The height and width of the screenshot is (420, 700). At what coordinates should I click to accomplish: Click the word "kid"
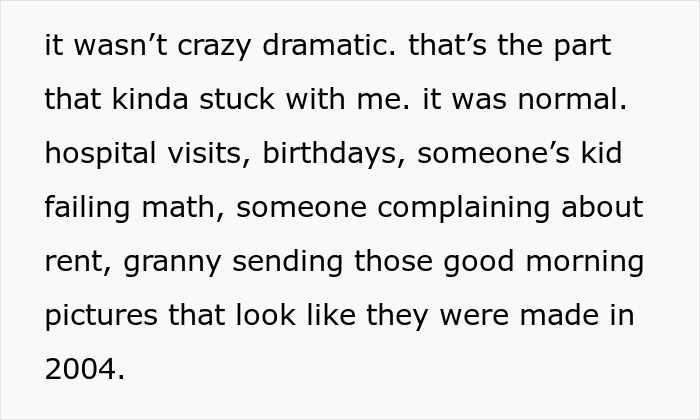599,154
